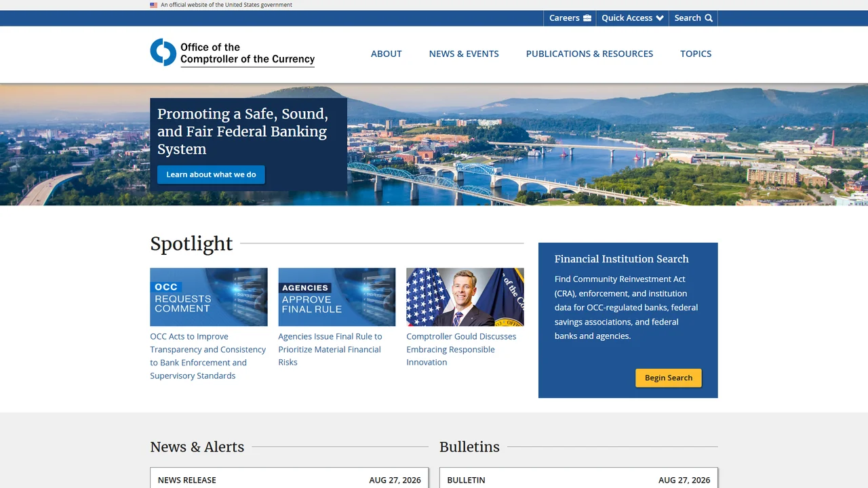Open PUBLICATIONS & RESOURCES menu
Image resolution: width=868 pixels, height=488 pixels.
[x=589, y=54]
